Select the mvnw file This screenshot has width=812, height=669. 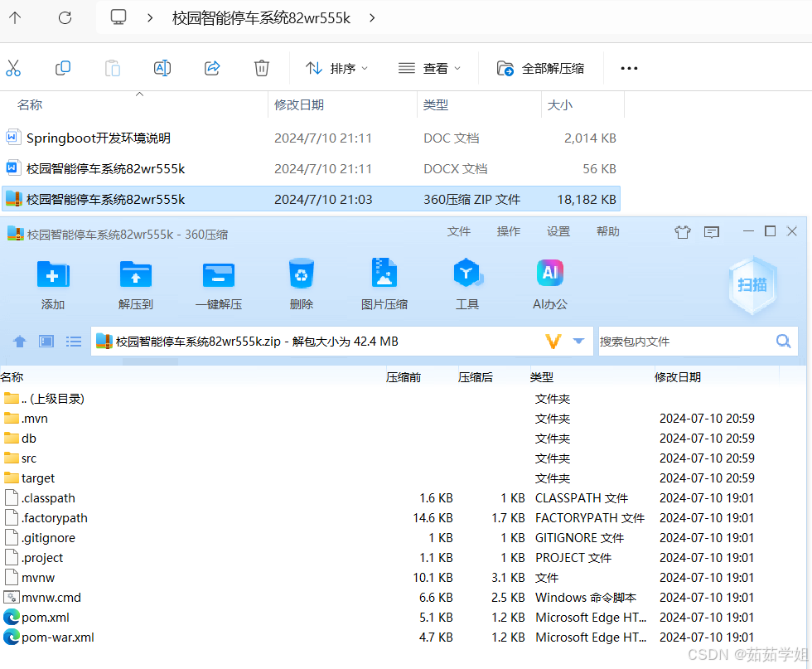30,577
